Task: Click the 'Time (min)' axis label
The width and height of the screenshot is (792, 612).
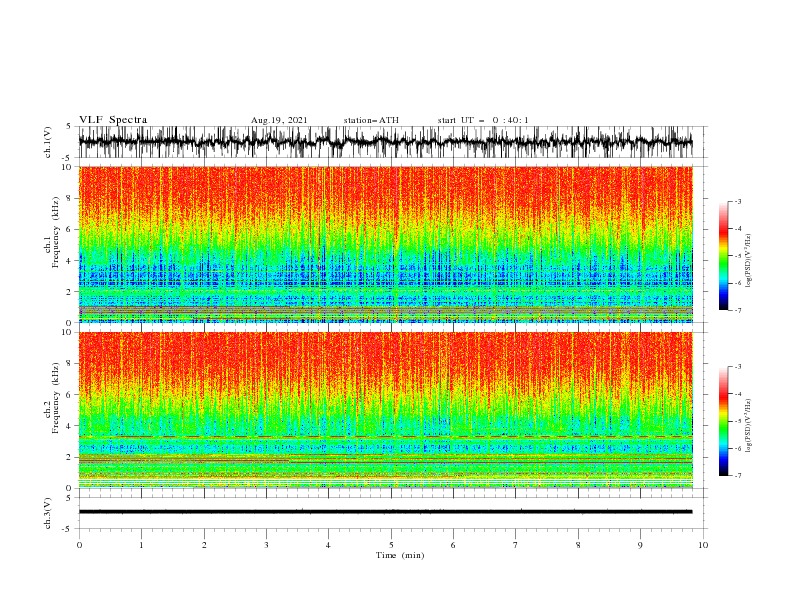Action: 400,555
